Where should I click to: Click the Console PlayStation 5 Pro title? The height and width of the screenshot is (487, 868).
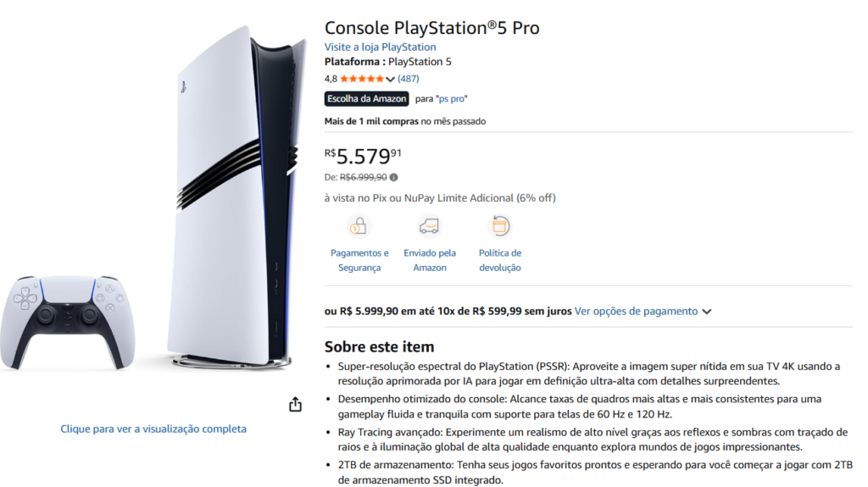[431, 27]
